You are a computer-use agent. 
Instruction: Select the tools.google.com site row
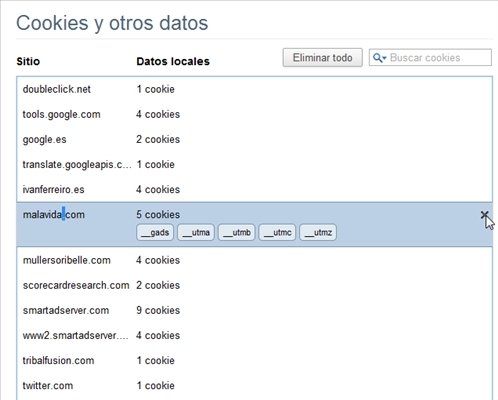pyautogui.click(x=254, y=114)
